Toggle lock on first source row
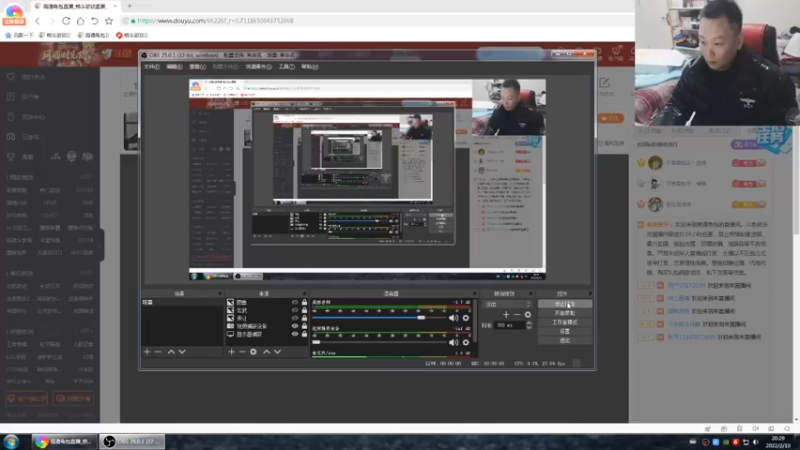800x450 pixels. coord(305,302)
